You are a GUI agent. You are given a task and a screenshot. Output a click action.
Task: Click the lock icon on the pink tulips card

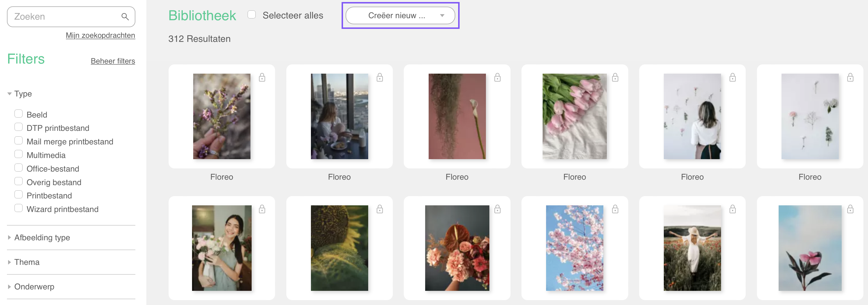(615, 77)
